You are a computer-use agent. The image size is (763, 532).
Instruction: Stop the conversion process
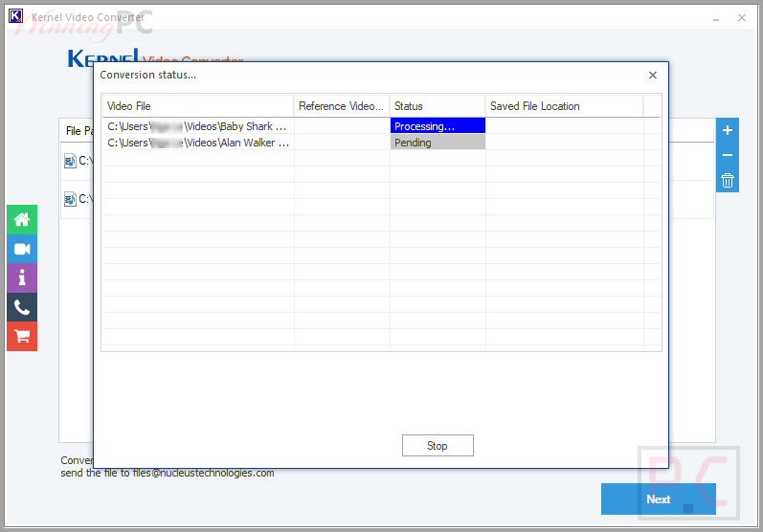coord(438,446)
